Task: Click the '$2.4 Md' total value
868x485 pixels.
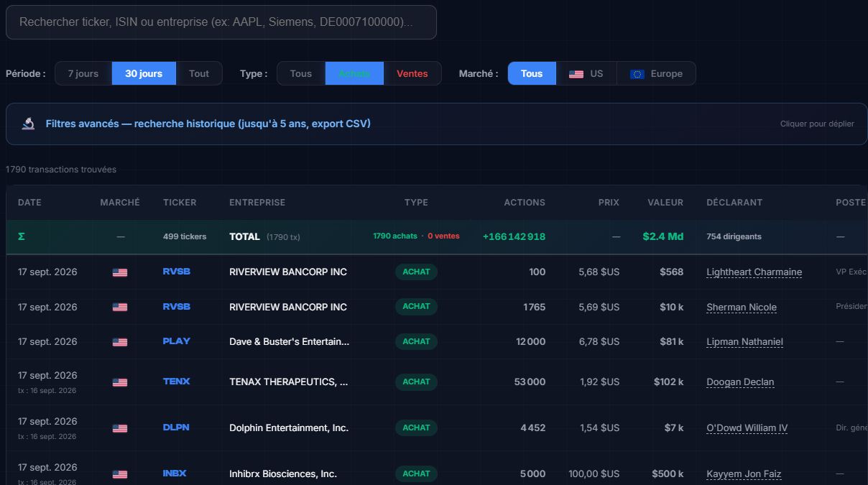Action: (662, 236)
